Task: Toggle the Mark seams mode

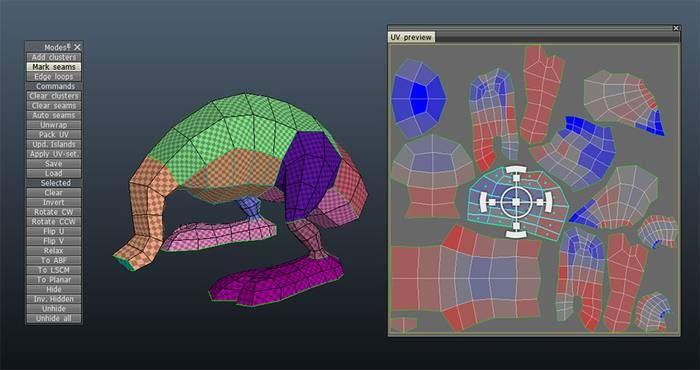Action: pos(54,67)
